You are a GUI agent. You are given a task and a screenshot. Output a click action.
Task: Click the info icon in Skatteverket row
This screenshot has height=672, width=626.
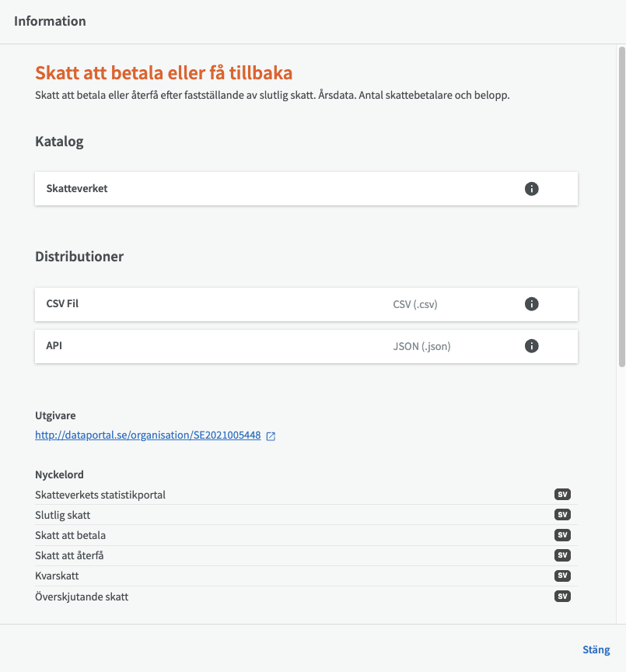[532, 188]
